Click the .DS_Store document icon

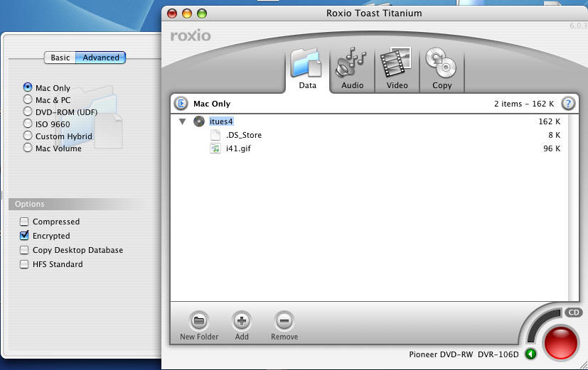tap(215, 135)
